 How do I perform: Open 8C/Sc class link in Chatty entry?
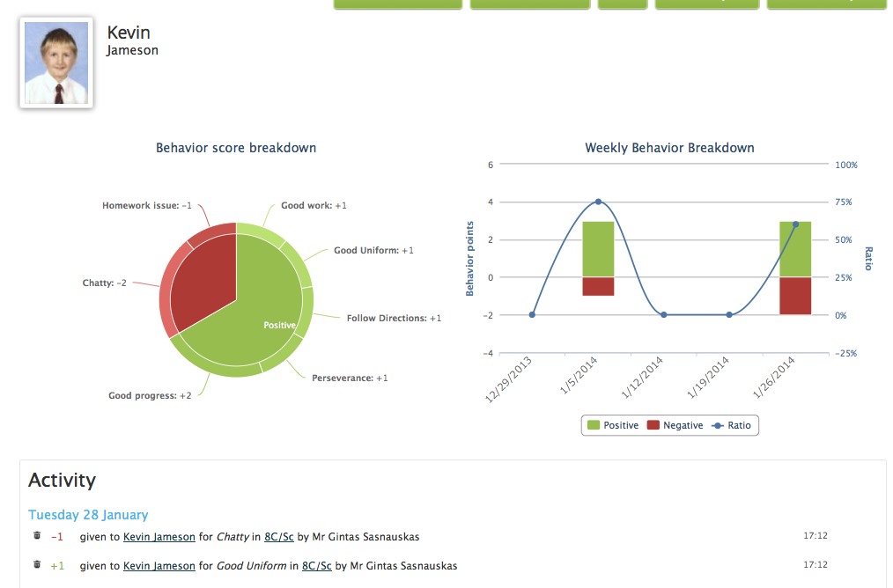279,537
